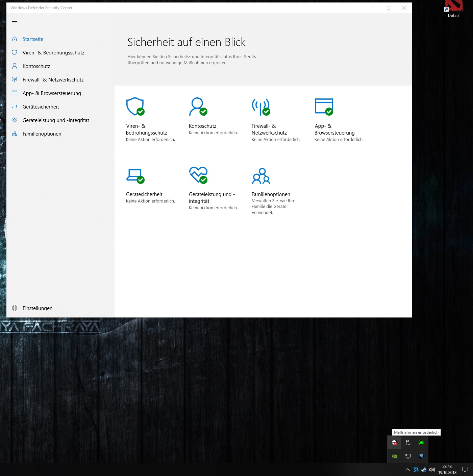Click the safely remove hardware USB tray icon
Viewport: 473px width, 476px height.
click(408, 443)
